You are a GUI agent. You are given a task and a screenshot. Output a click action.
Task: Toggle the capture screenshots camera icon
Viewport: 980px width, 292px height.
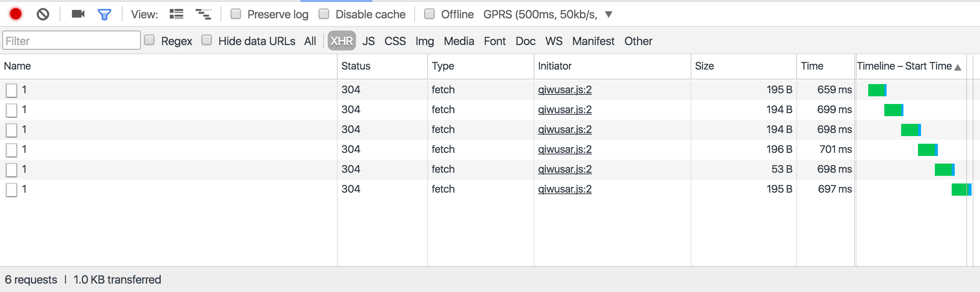(x=78, y=14)
